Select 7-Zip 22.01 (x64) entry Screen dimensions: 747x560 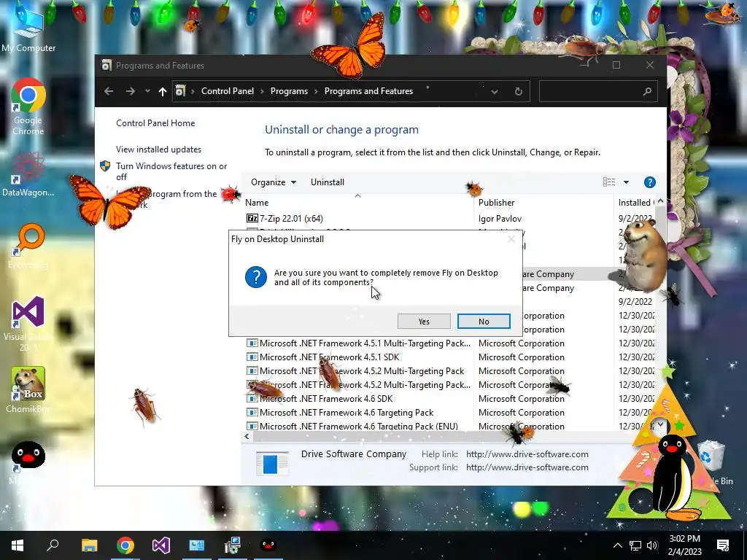(291, 219)
